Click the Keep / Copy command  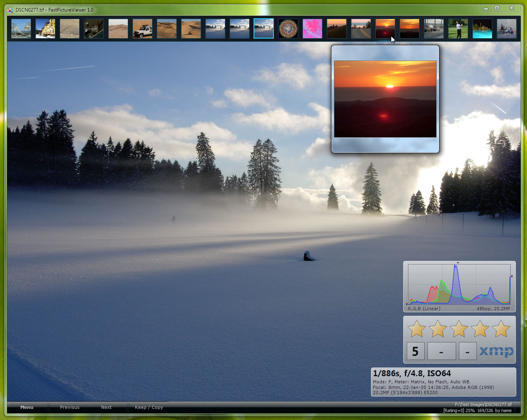tap(149, 407)
